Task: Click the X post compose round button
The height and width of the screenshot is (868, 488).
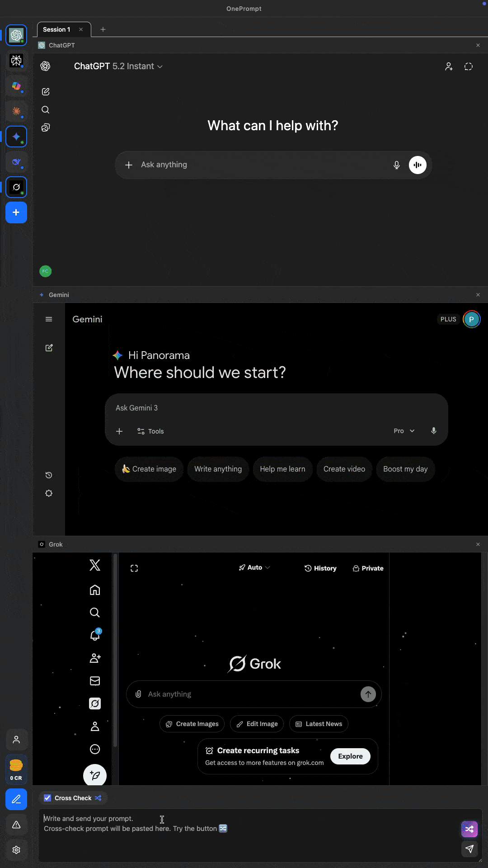Action: pyautogui.click(x=95, y=775)
